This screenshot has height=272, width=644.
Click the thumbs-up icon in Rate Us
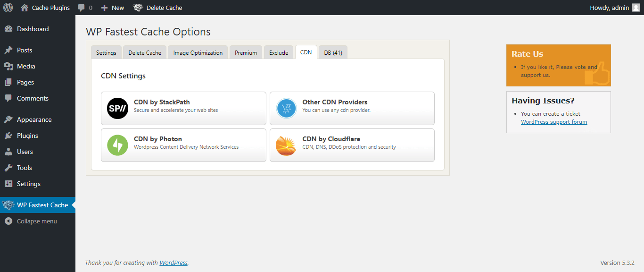pos(597,73)
